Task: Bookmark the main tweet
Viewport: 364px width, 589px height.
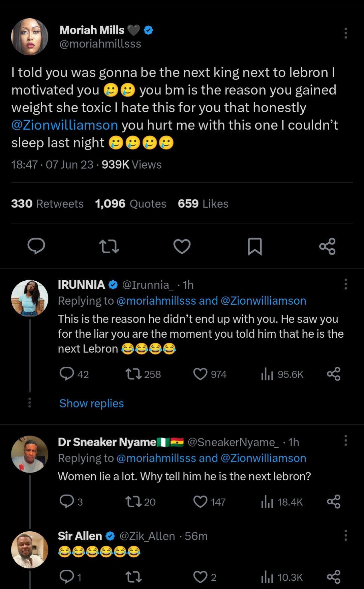Action: coord(255,246)
